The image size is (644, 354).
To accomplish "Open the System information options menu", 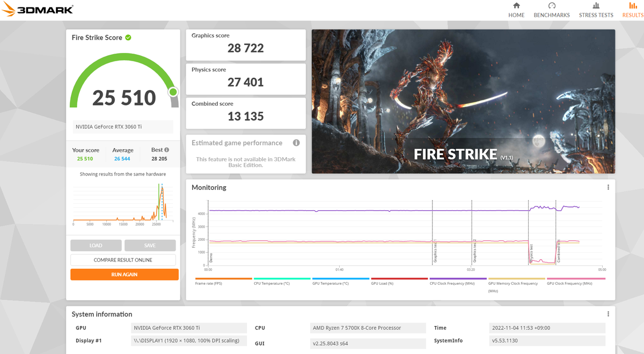I will [x=608, y=314].
